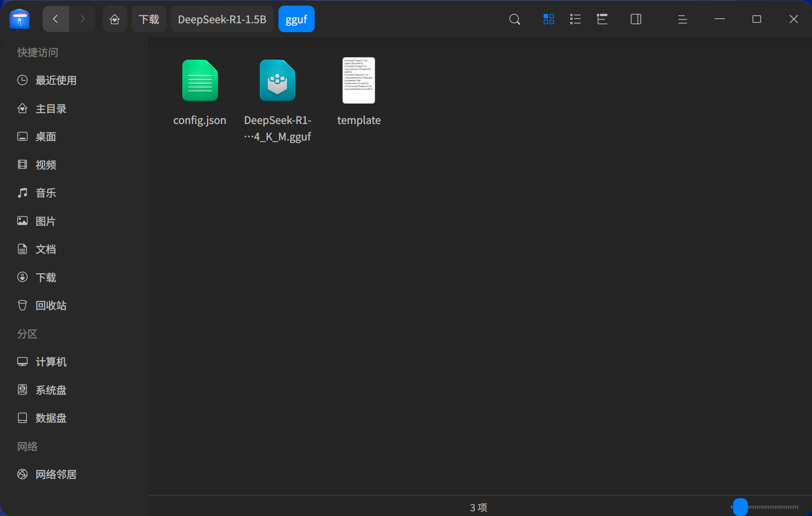This screenshot has height=516, width=812.
Task: Click the 图片 pictures icon
Action: [22, 221]
